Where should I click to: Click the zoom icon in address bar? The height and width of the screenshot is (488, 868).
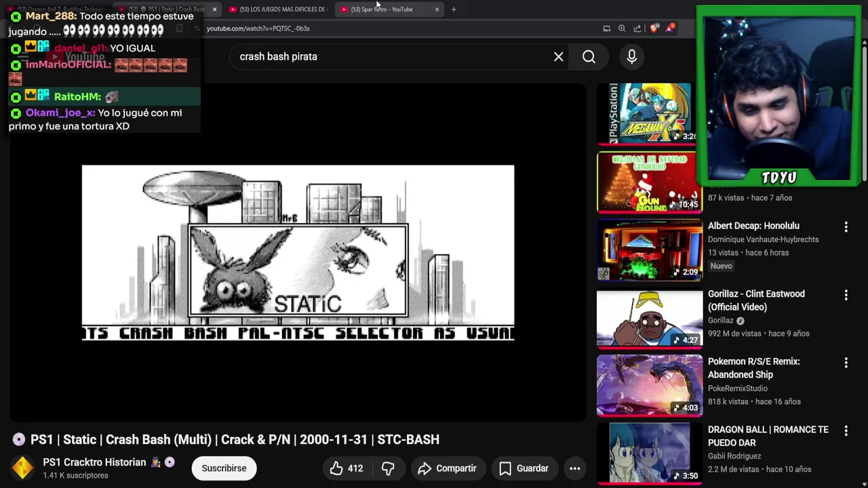point(622,28)
